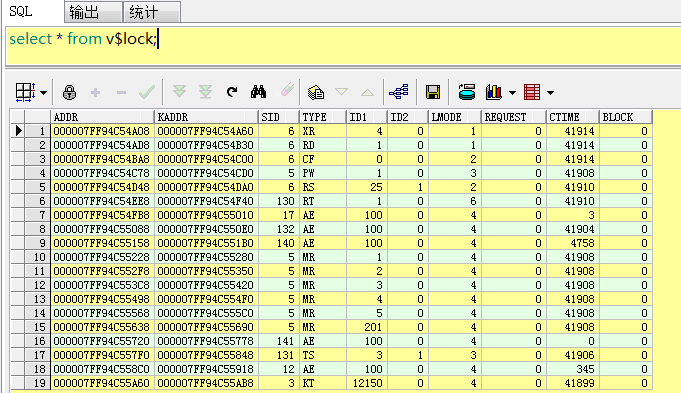Click the TYPE column header

tap(323, 117)
